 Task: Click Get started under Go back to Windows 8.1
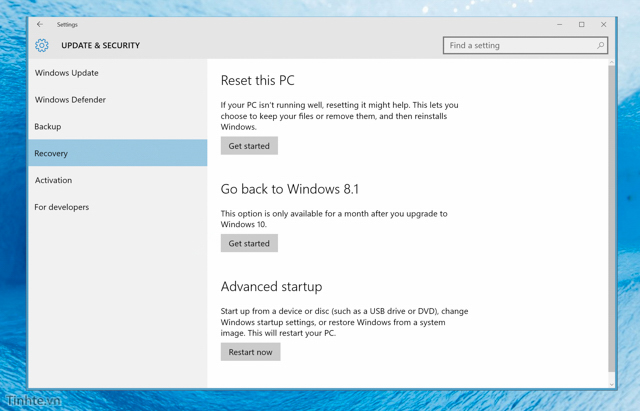(x=249, y=243)
